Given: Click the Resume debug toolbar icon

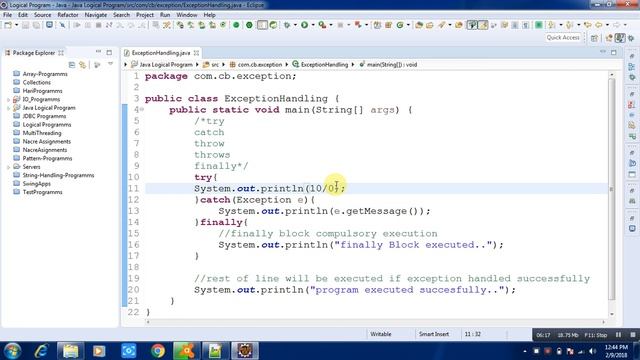Looking at the screenshot, I should [77, 25].
